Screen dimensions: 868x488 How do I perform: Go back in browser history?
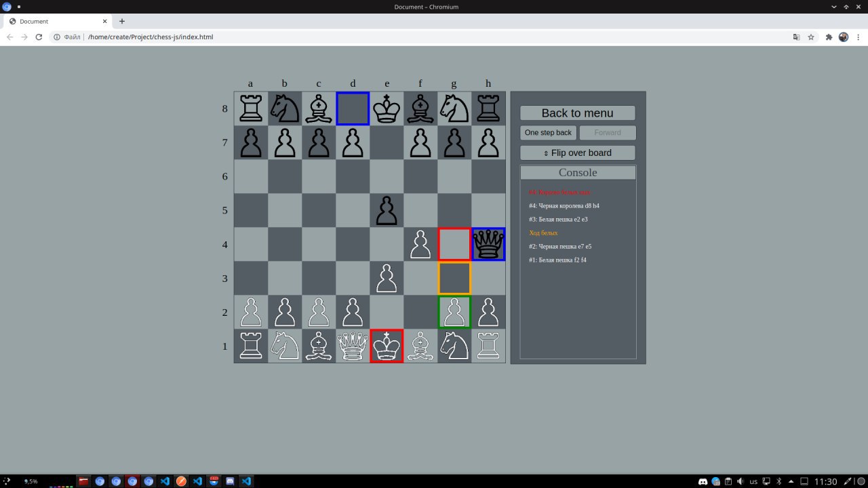[x=9, y=37]
